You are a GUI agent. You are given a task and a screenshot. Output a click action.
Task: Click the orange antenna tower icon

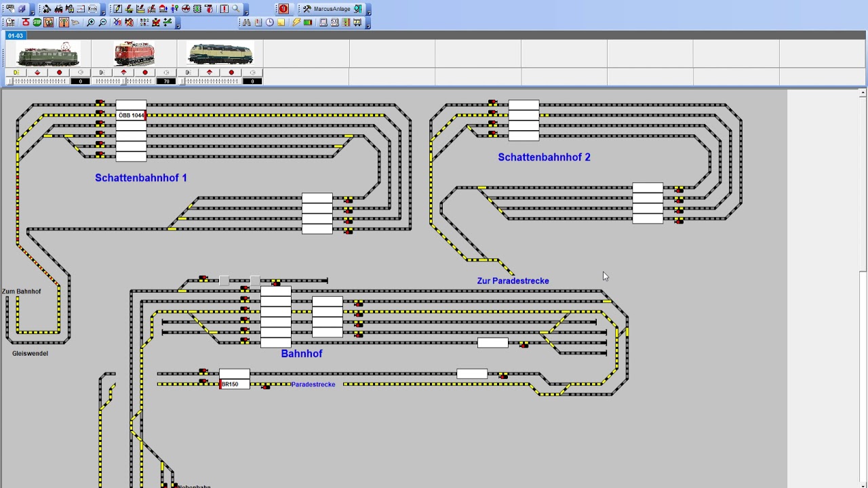point(64,22)
